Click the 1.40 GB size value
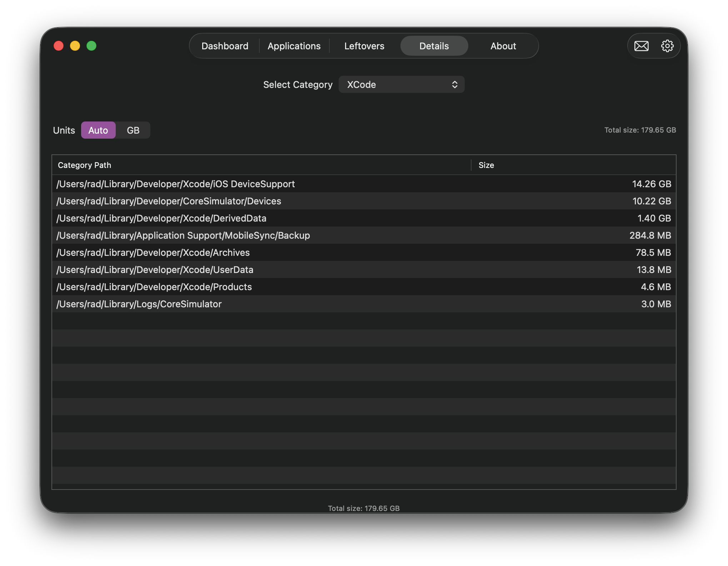The width and height of the screenshot is (728, 566). pos(654,218)
